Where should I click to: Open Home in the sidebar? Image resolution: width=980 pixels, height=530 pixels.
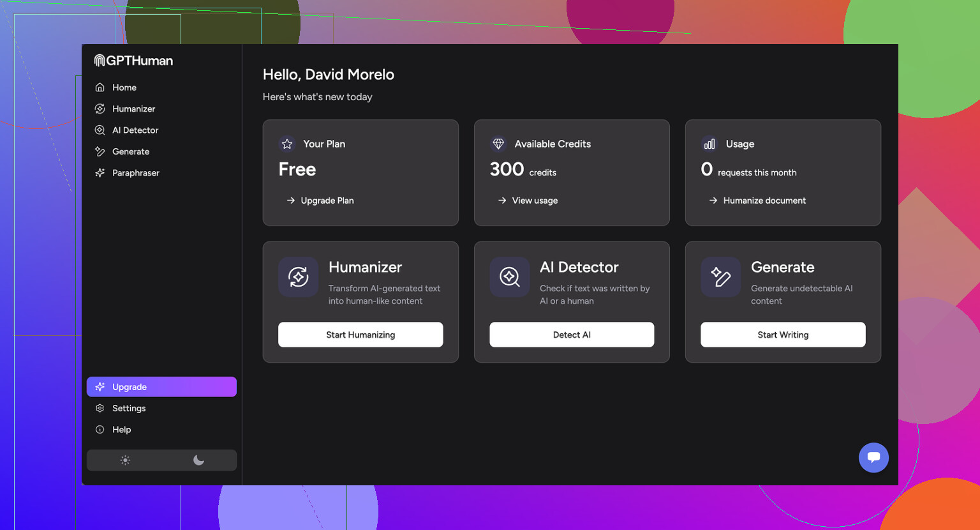(x=124, y=87)
